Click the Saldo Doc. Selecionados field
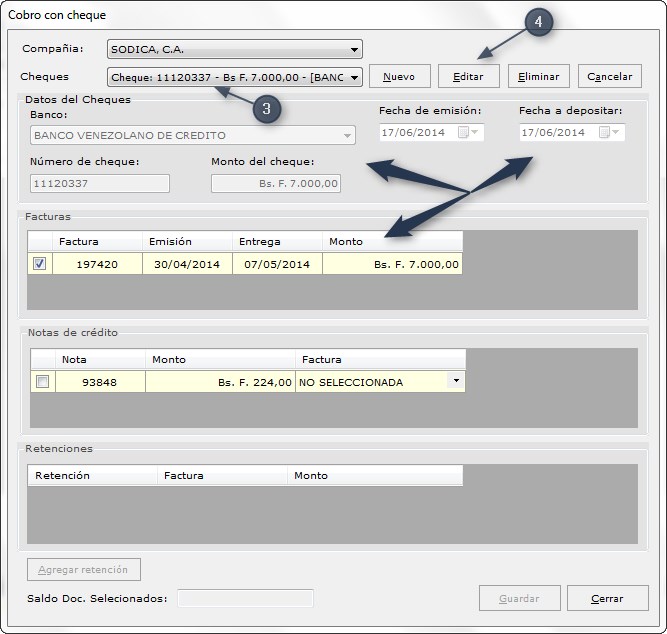 (x=245, y=598)
